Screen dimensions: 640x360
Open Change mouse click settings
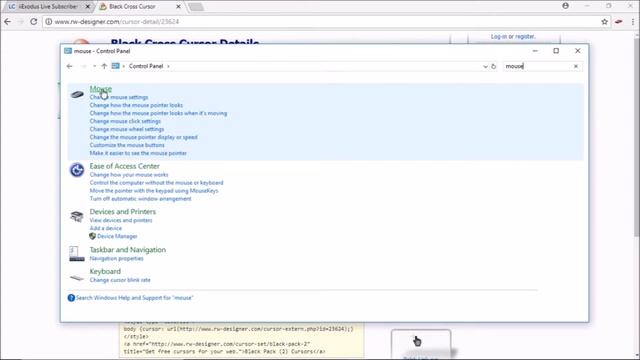(x=125, y=121)
